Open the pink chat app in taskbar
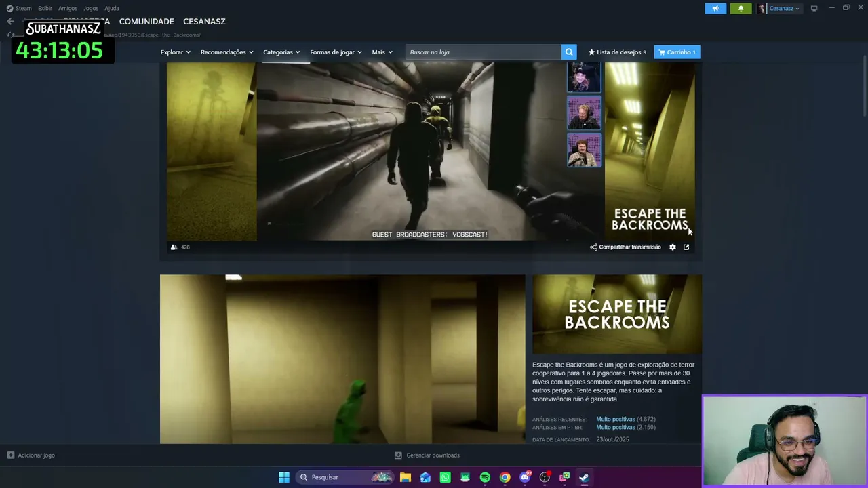The image size is (868, 488). coord(564,477)
